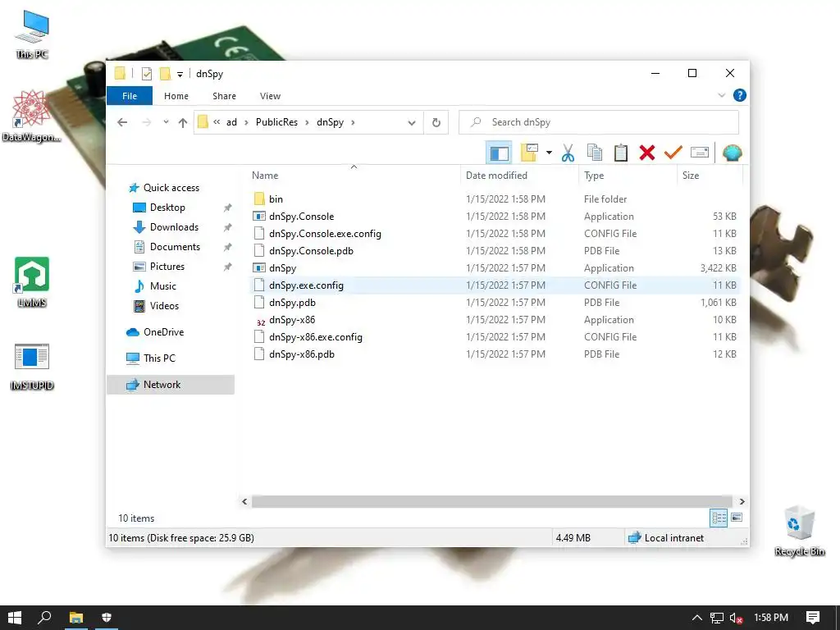Switch to large thumbnails view in status bar

point(737,518)
